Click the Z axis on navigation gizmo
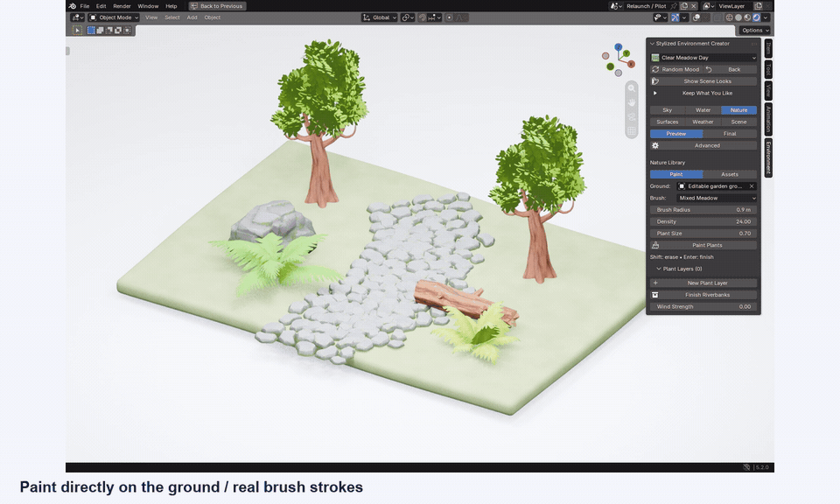The width and height of the screenshot is (840, 504). (x=619, y=47)
